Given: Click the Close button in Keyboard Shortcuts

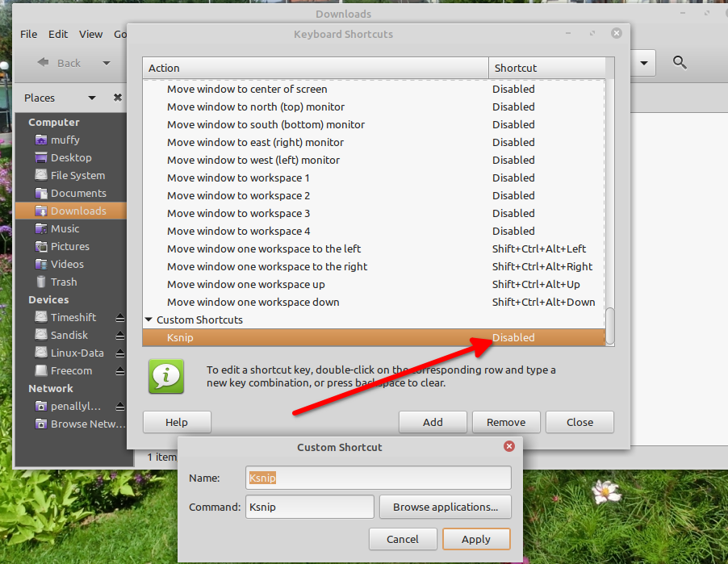Looking at the screenshot, I should click(579, 422).
